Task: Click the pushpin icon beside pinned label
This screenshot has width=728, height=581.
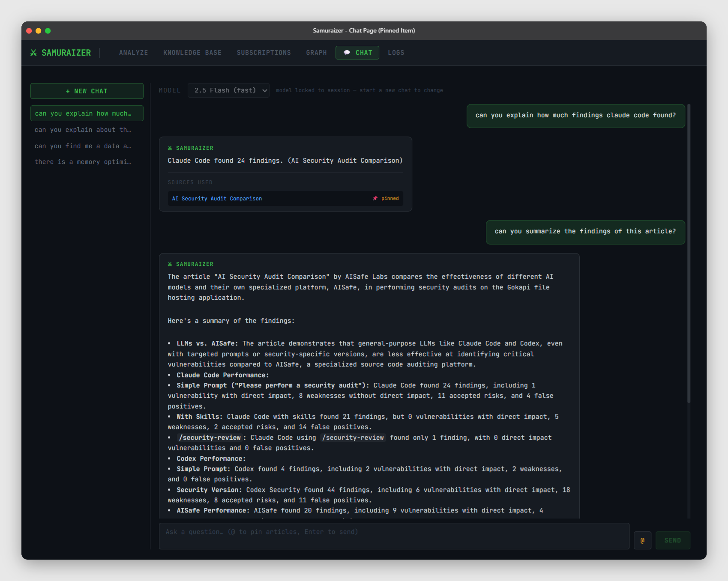Action: [375, 198]
